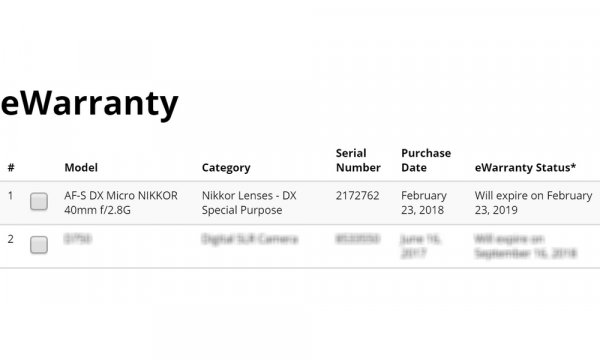The image size is (600, 360).
Task: Check the box for AF-S DX Micro NIKKOR row
Action: tap(39, 201)
